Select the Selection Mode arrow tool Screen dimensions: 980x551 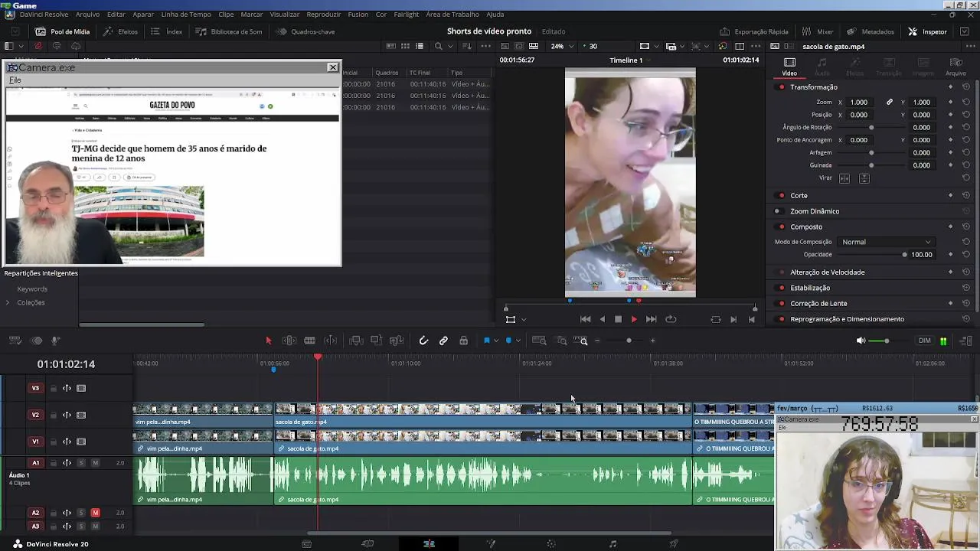[269, 341]
